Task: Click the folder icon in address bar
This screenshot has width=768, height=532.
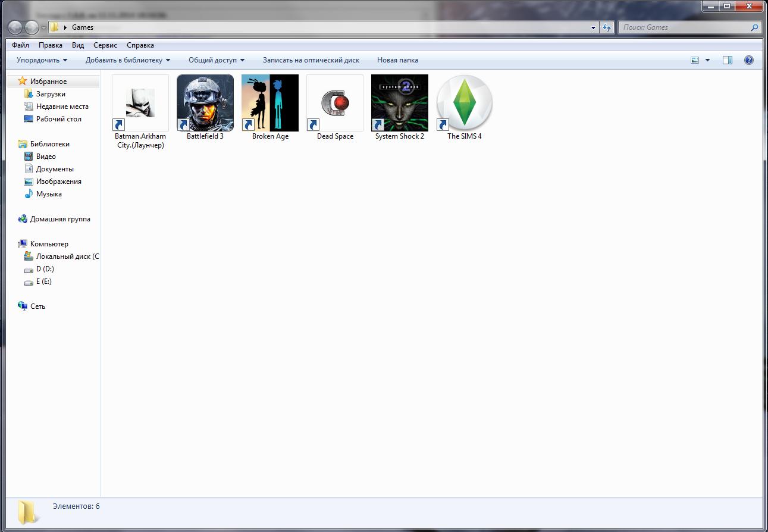Action: point(54,27)
